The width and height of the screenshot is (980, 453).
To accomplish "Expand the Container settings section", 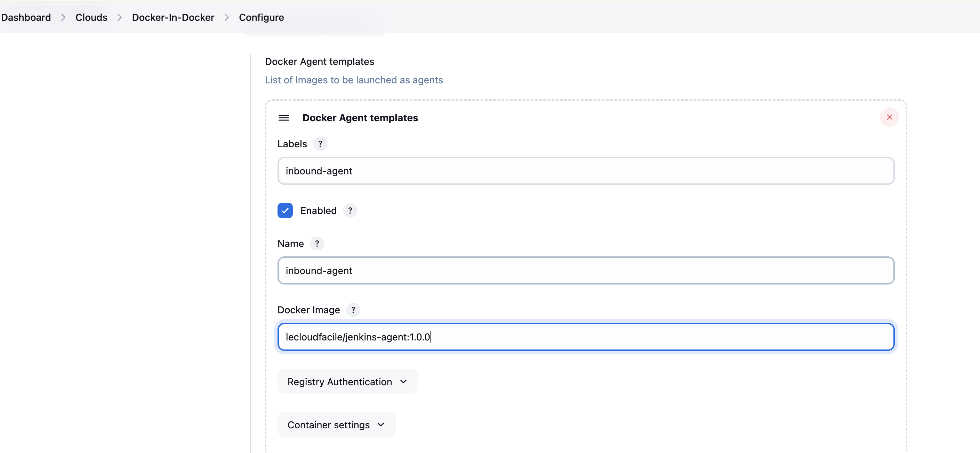I will (336, 425).
